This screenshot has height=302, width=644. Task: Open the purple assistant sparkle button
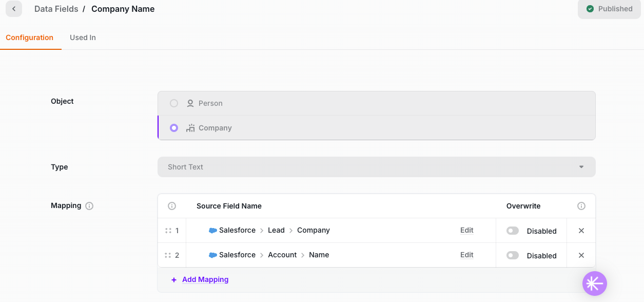click(595, 284)
